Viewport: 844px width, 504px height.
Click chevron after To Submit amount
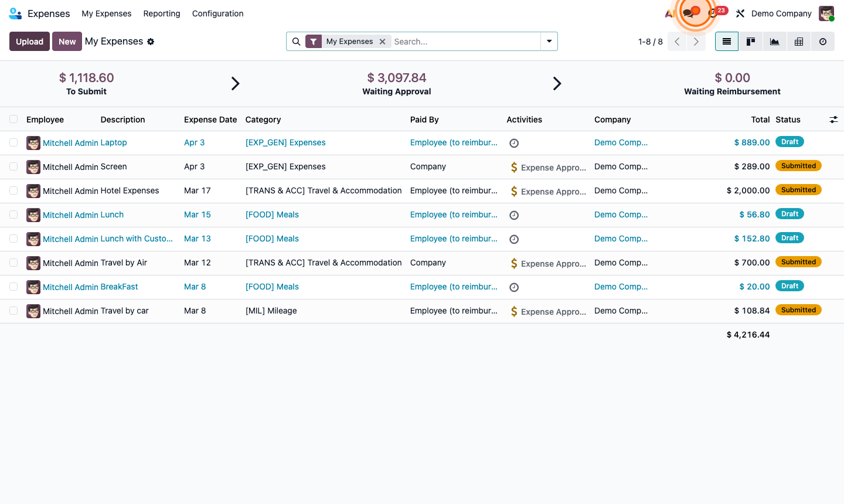click(x=235, y=84)
